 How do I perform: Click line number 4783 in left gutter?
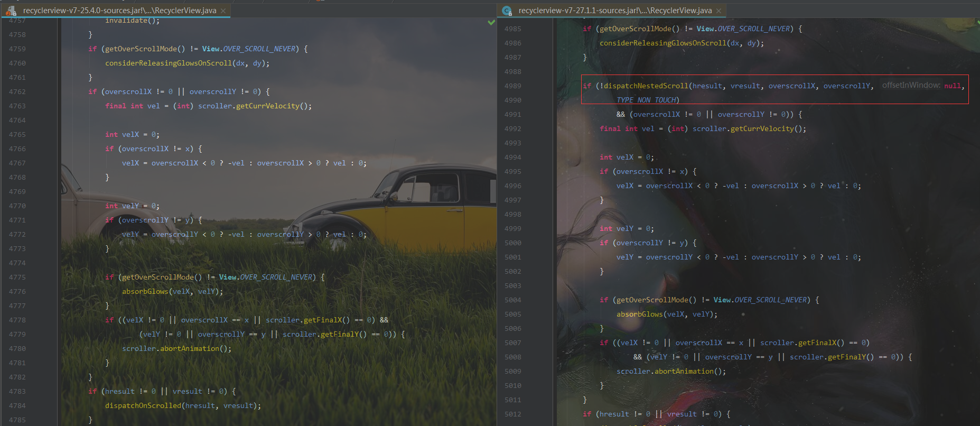(x=17, y=391)
